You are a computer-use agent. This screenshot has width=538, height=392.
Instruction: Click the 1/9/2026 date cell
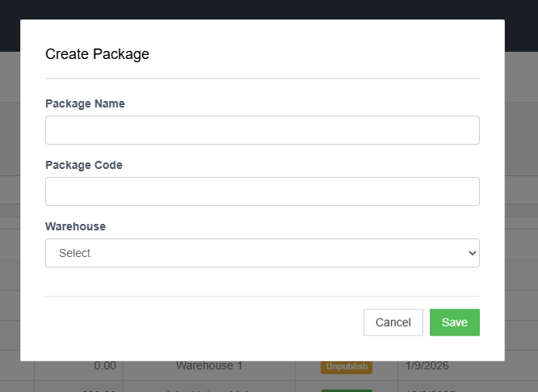click(427, 366)
